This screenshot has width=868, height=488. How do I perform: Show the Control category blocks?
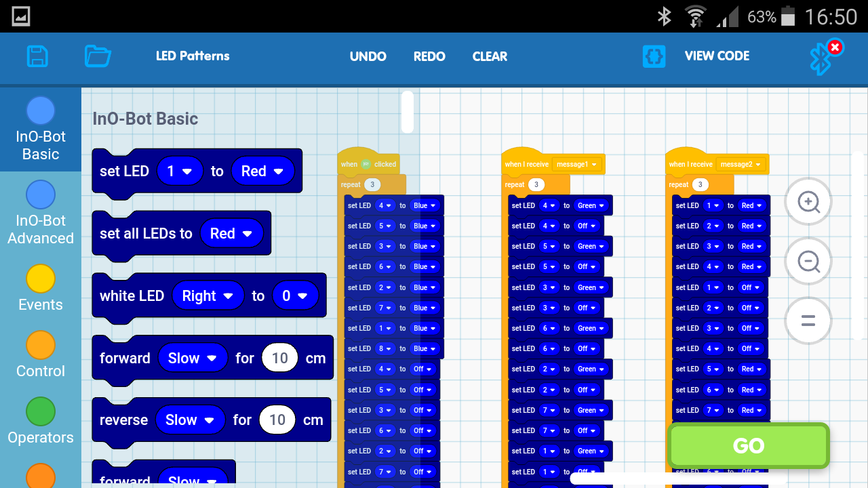41,356
